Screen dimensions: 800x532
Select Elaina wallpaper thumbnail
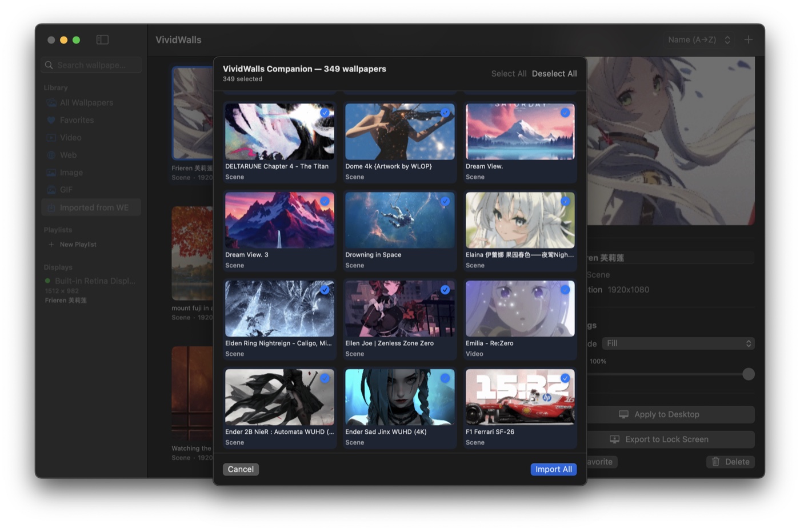tap(520, 220)
